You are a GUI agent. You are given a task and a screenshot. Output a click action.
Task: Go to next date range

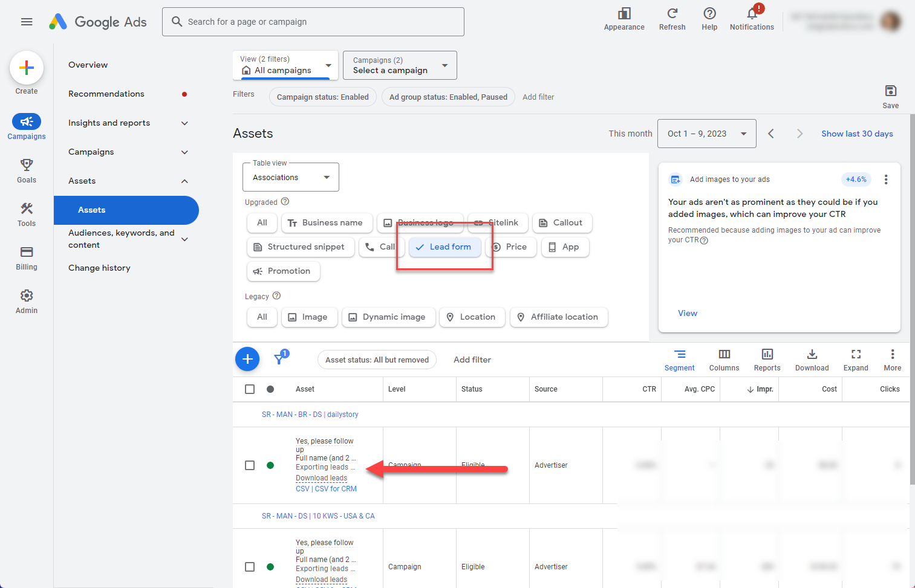coord(799,134)
